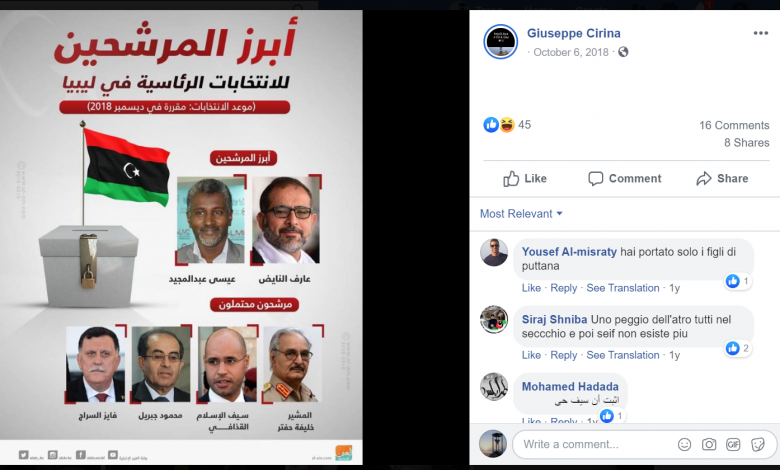View the 45 reactions list
Image resolution: width=780 pixels, height=470 pixels.
507,125
